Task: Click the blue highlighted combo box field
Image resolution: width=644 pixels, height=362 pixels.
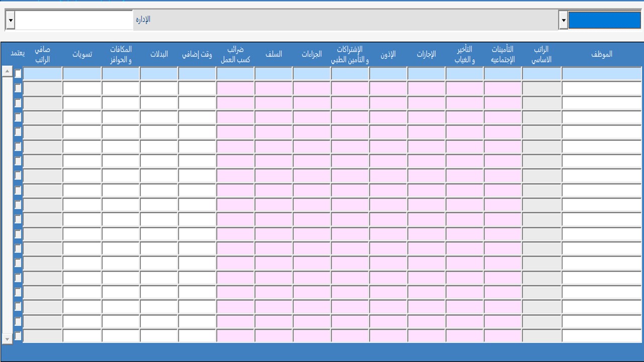Action: tap(604, 21)
